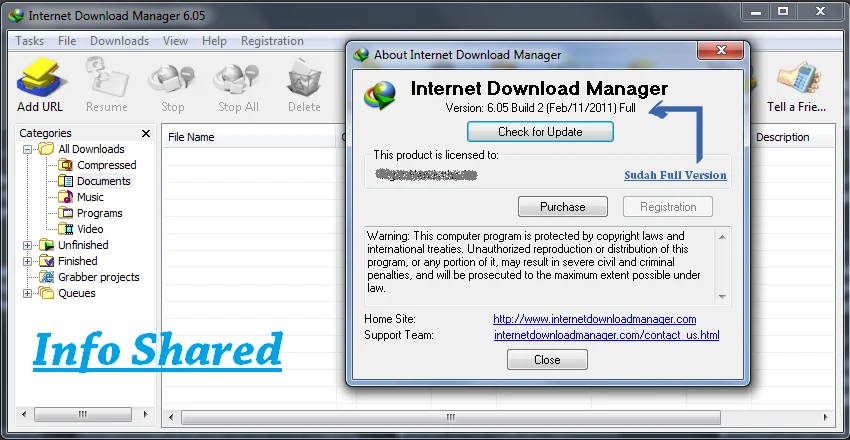The image size is (850, 440).
Task: Click the Unfinished folder icon
Action: [47, 245]
